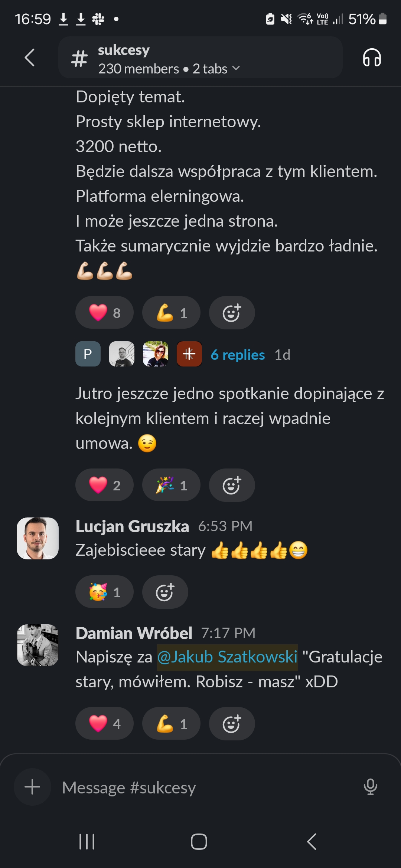Open the 6 replies thread
The image size is (401, 868).
(238, 355)
